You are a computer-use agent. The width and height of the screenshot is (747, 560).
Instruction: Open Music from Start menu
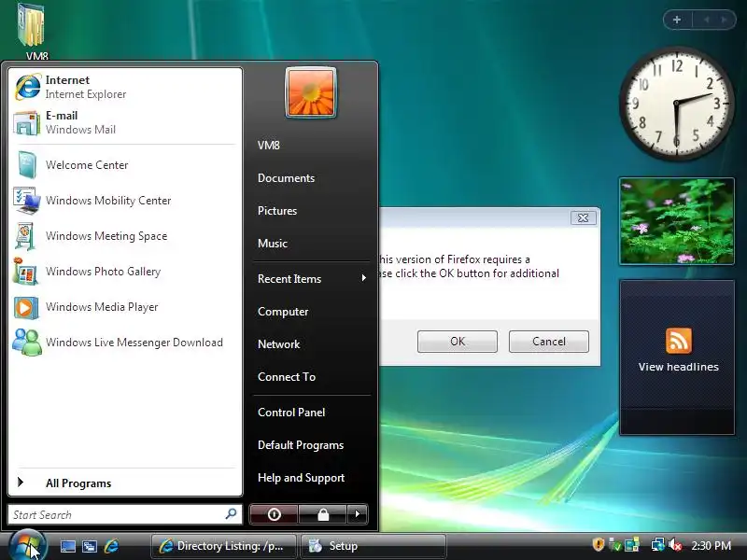[x=273, y=244]
